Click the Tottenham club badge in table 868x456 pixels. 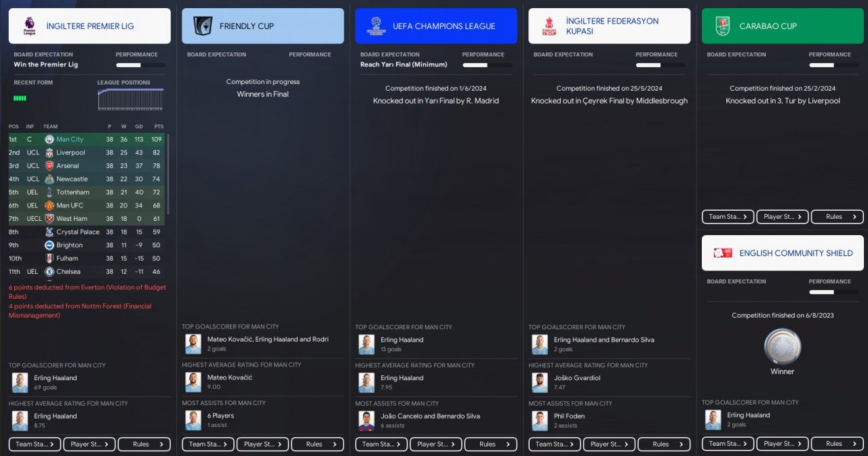pyautogui.click(x=50, y=192)
